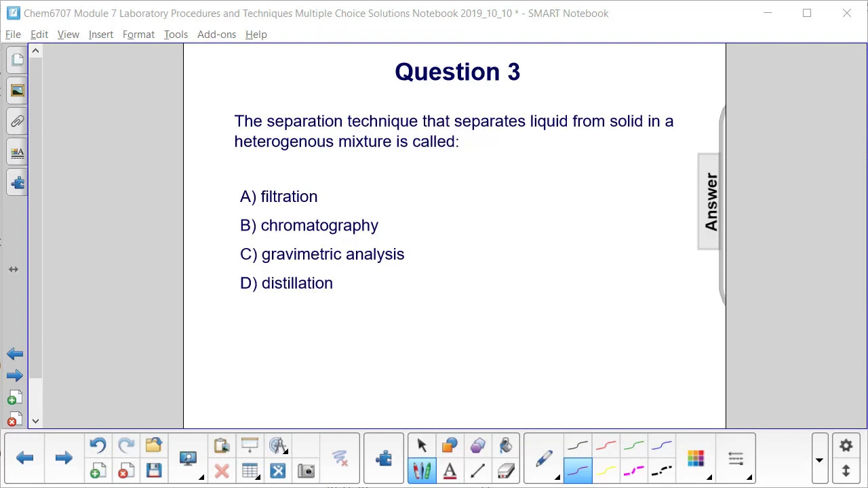
Task: Open a file with the folder icon
Action: pyautogui.click(x=154, y=445)
